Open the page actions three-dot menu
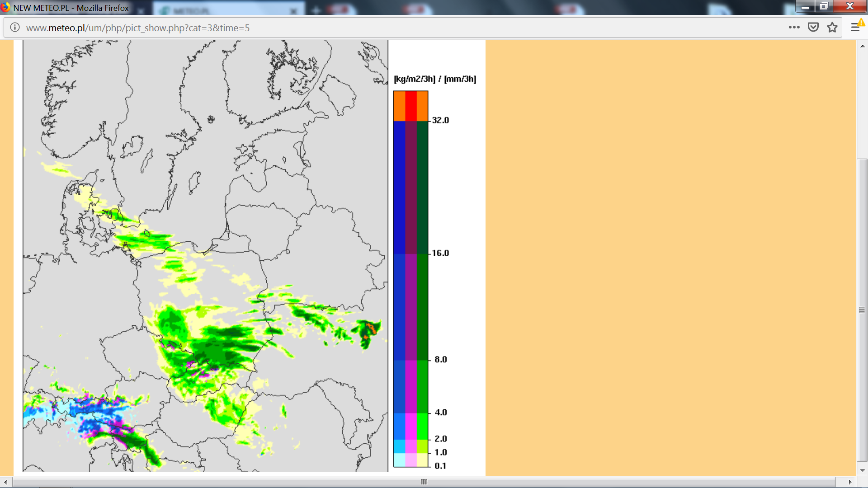The image size is (868, 488). [x=794, y=28]
